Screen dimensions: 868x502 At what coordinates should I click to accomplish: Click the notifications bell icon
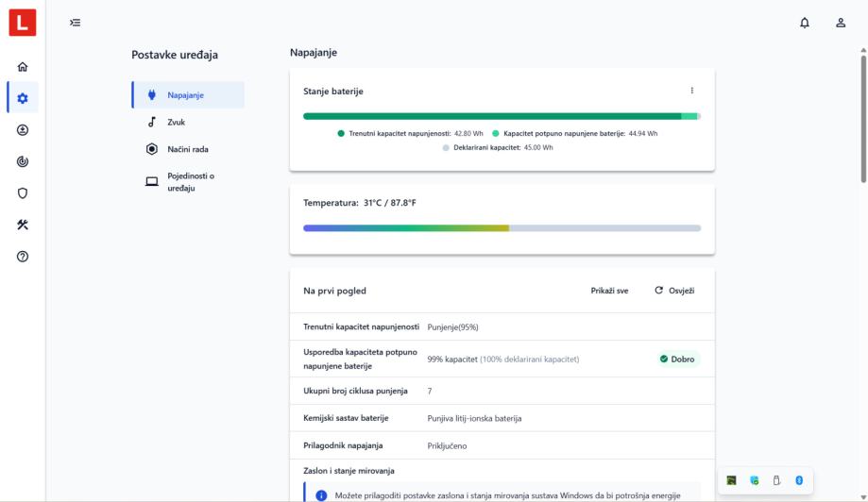805,23
